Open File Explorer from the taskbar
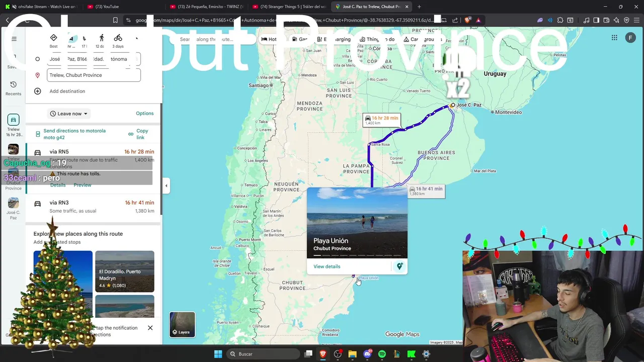This screenshot has height=362, width=644. pos(352,354)
